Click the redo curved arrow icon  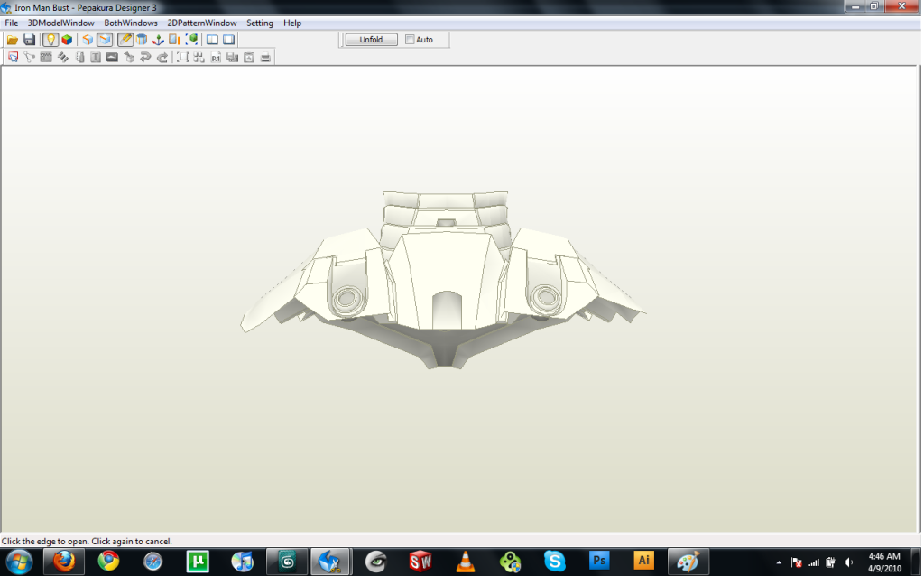coord(162,58)
